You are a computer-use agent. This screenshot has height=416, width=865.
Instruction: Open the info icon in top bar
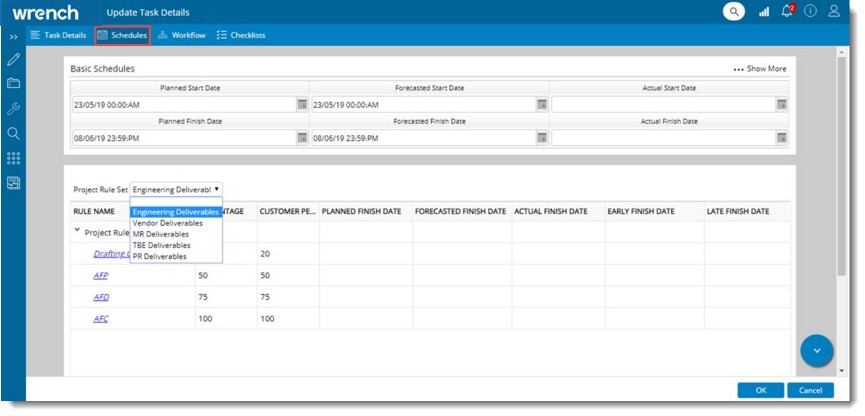coord(810,12)
